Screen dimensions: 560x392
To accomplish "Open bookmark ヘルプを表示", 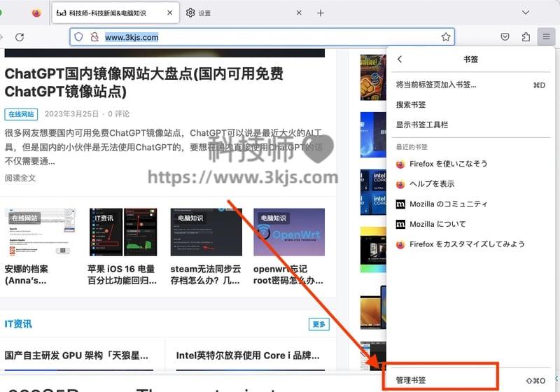I will [470, 184].
